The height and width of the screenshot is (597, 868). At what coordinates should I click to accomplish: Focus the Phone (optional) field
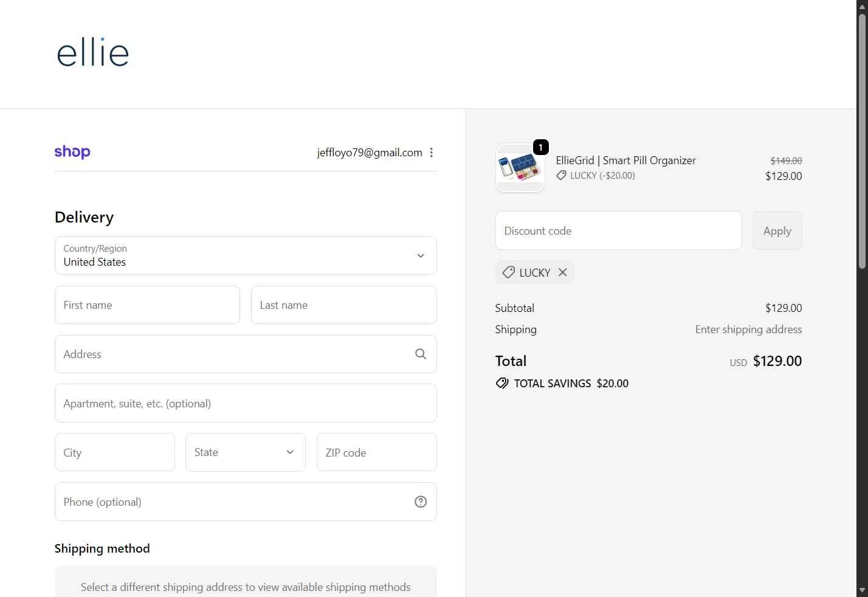click(x=246, y=502)
